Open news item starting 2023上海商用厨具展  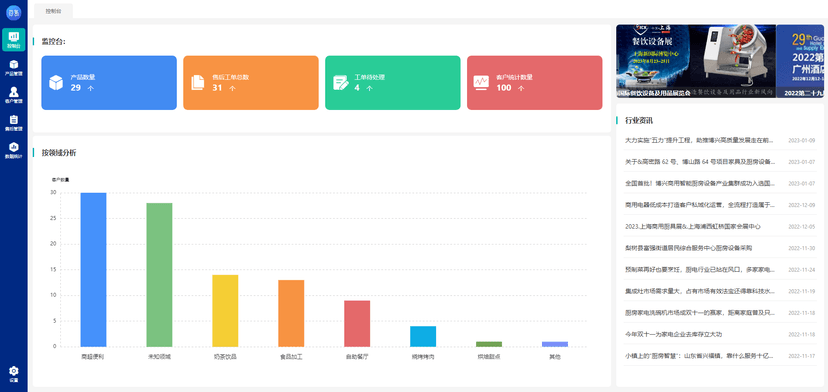(693, 226)
